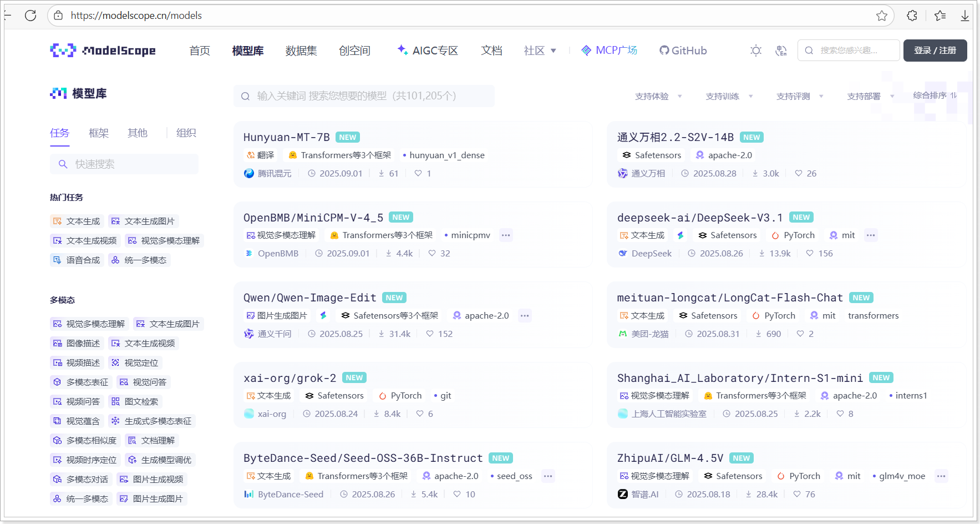Filter by 图像描述 task tag
This screenshot has width=980, height=524.
(77, 344)
